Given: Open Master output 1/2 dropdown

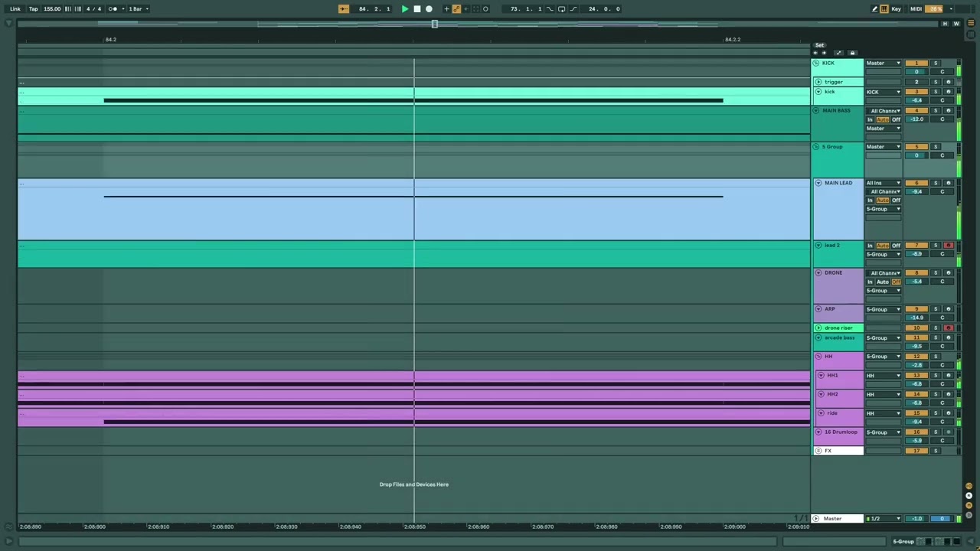Looking at the screenshot, I should click(x=884, y=519).
